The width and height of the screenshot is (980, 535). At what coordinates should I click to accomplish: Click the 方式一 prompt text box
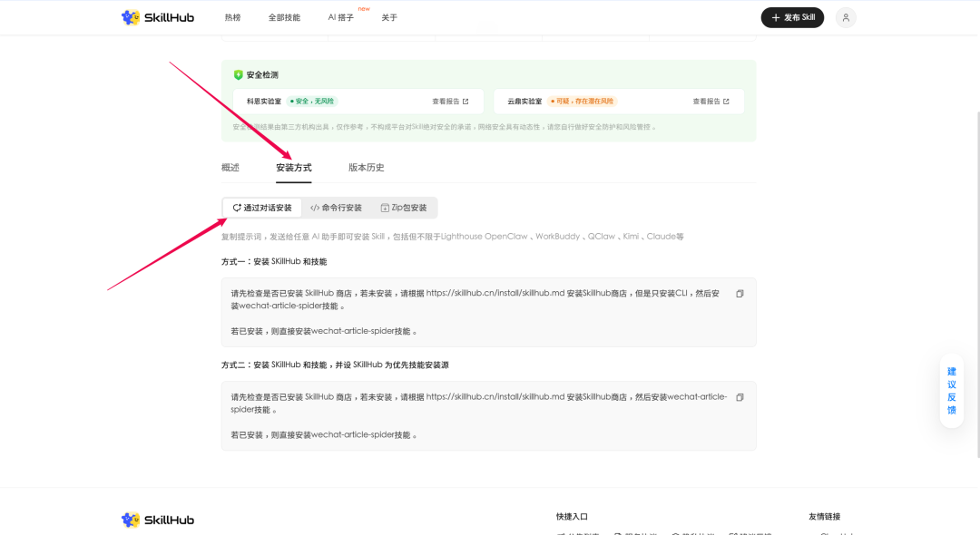(x=489, y=312)
